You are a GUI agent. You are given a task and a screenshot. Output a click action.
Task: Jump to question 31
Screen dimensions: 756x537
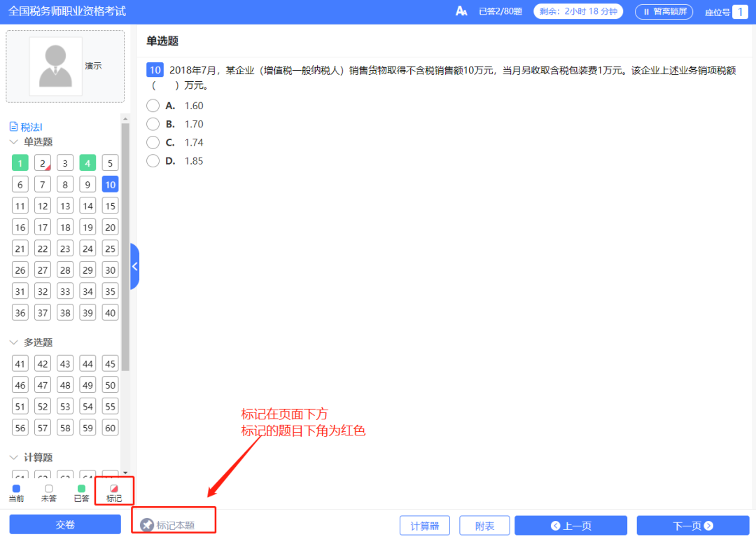coord(20,291)
